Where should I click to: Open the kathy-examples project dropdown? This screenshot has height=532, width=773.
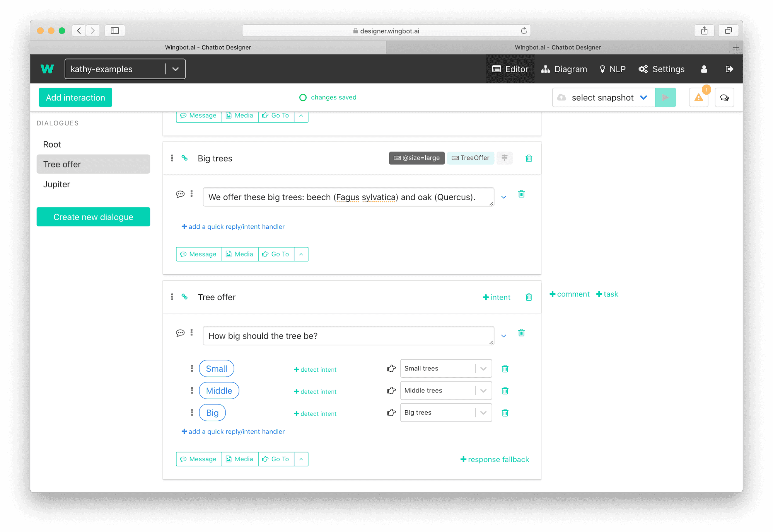tap(175, 69)
